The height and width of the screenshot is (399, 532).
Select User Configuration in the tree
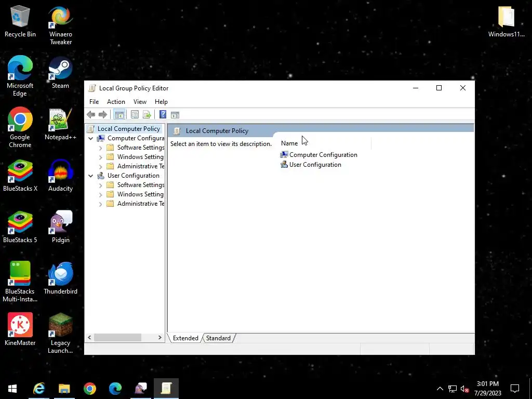click(x=133, y=176)
